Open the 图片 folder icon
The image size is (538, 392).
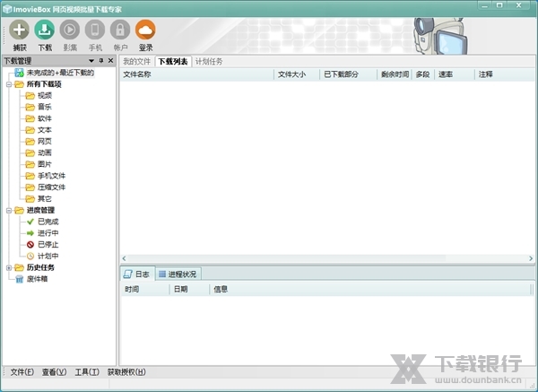click(x=30, y=164)
